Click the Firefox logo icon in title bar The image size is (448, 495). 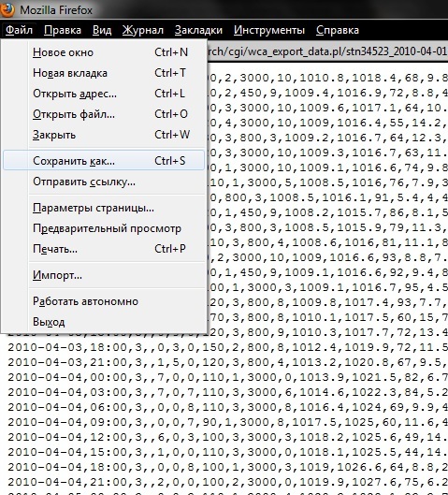point(7,9)
